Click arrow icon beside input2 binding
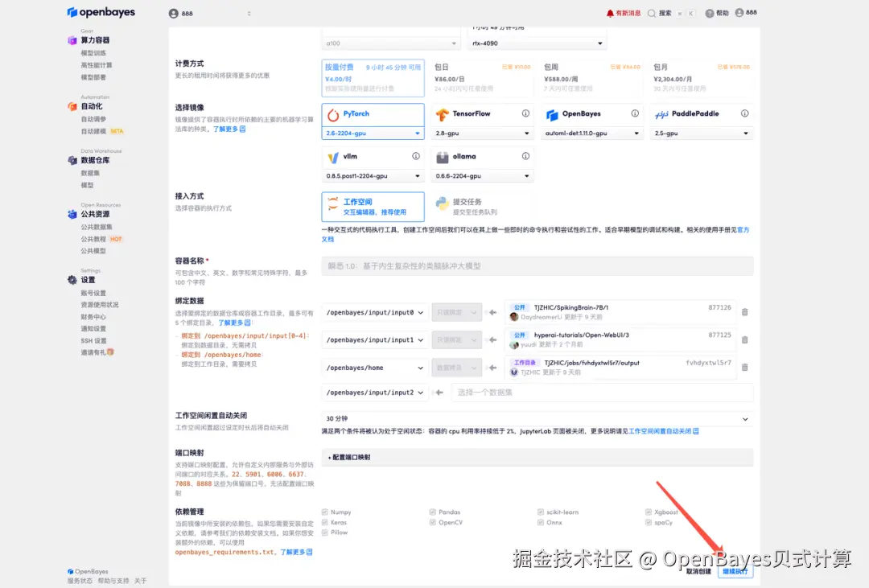This screenshot has width=869, height=588. [439, 393]
